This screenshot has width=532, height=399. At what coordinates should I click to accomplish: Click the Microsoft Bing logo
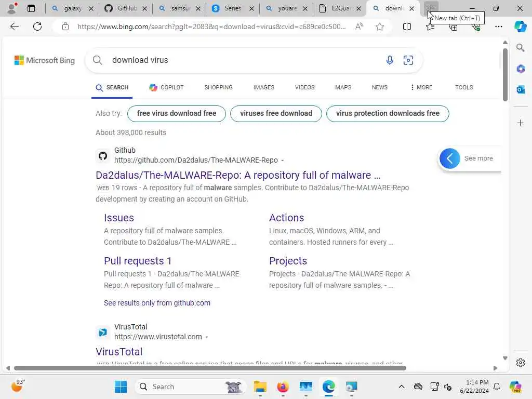pos(45,60)
